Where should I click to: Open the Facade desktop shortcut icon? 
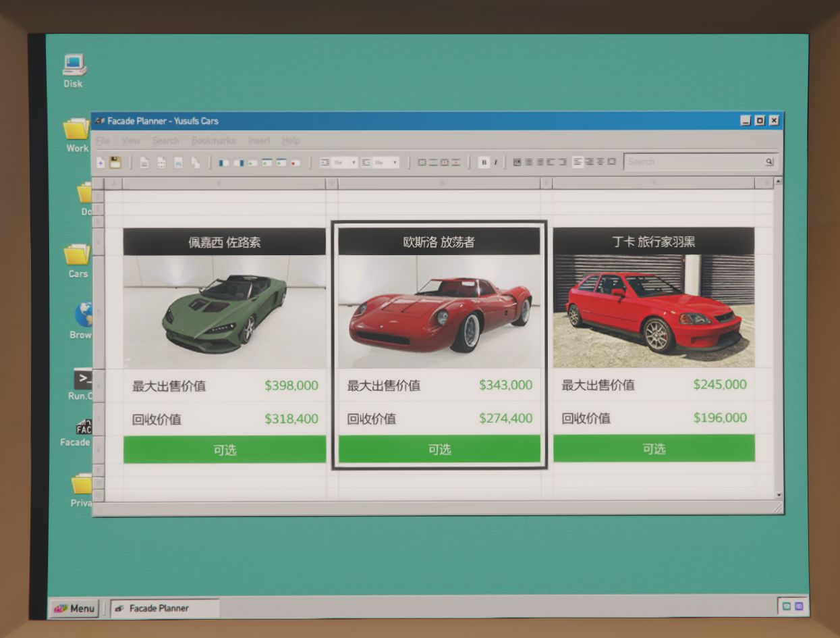coord(76,433)
